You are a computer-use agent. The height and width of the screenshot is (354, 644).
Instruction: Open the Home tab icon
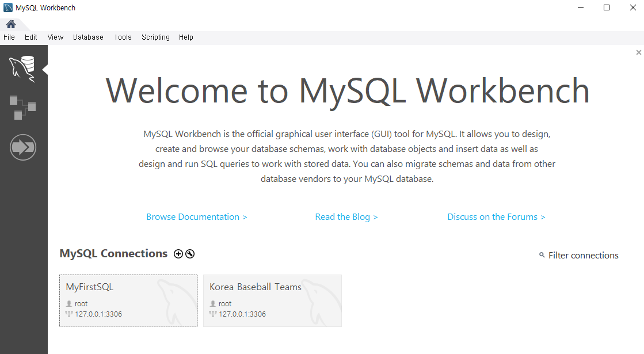coord(11,24)
